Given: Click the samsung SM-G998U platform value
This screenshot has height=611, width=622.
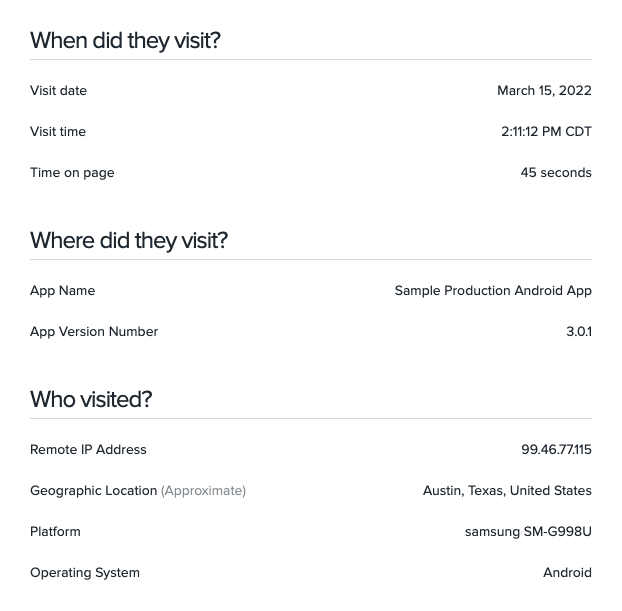Looking at the screenshot, I should (x=528, y=532).
